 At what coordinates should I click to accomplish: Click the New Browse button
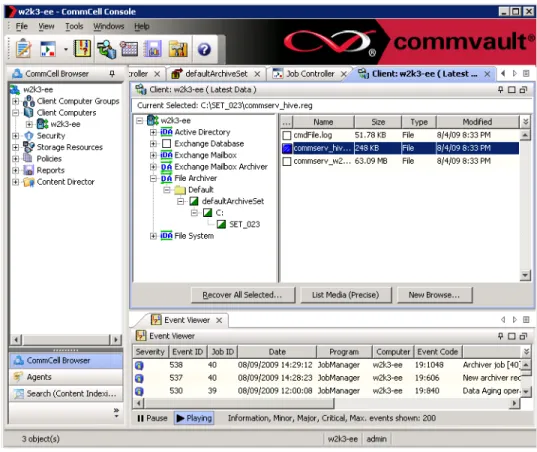click(434, 295)
